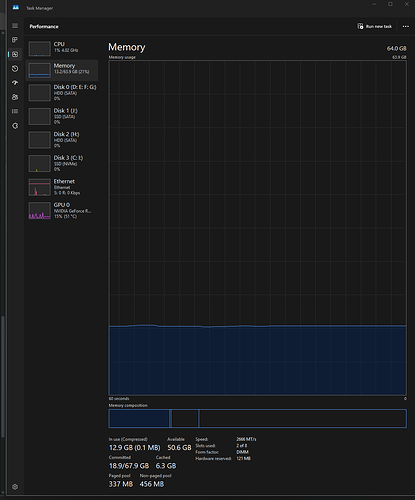Select the GPU 0 performance entry
Screen dimensions: 415x500
(x=62, y=211)
